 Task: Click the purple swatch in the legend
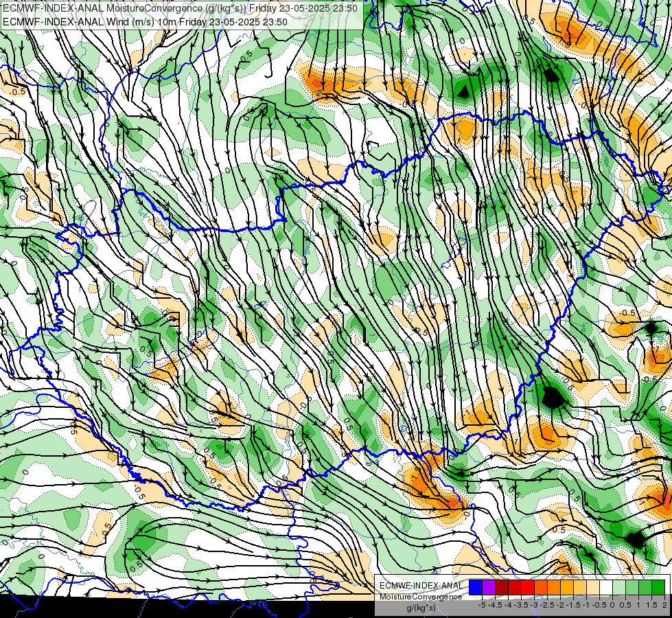click(489, 587)
